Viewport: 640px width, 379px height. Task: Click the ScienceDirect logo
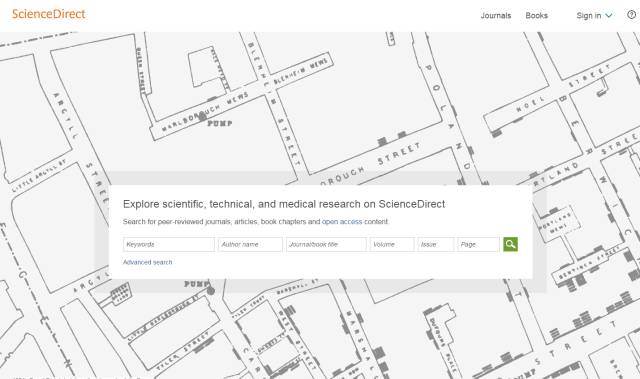[49, 14]
